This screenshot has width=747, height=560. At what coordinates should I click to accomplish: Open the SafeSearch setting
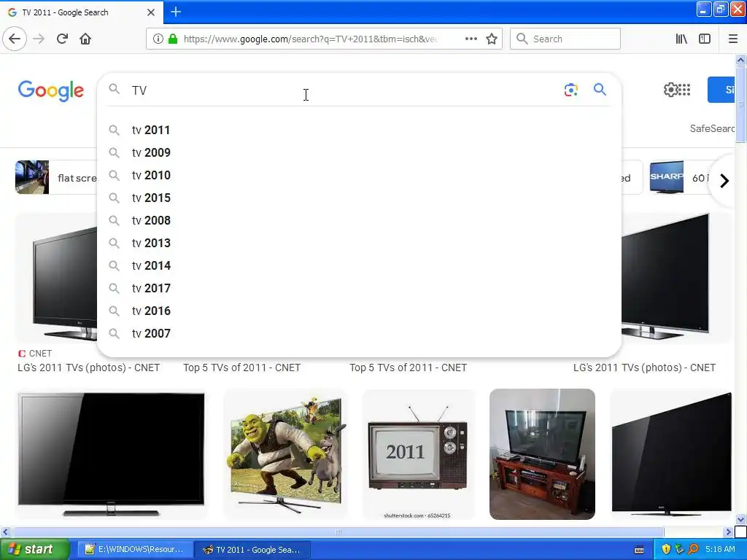pos(712,128)
